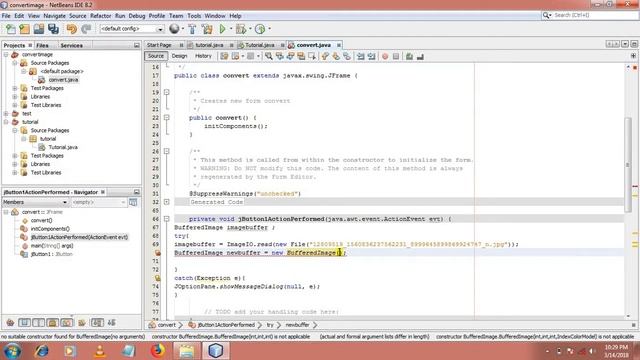Collapse the jButton1ActionPerformed method fold
Image resolution: width=640 pixels, height=360 pixels.
pyautogui.click(x=167, y=219)
